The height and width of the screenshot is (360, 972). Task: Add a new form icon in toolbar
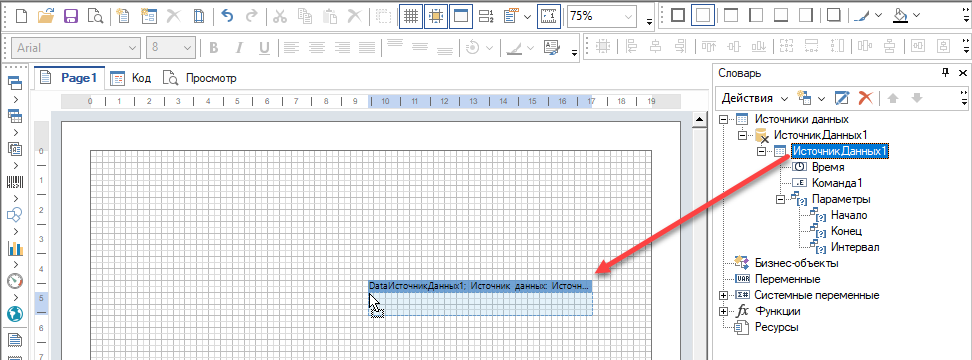(149, 16)
